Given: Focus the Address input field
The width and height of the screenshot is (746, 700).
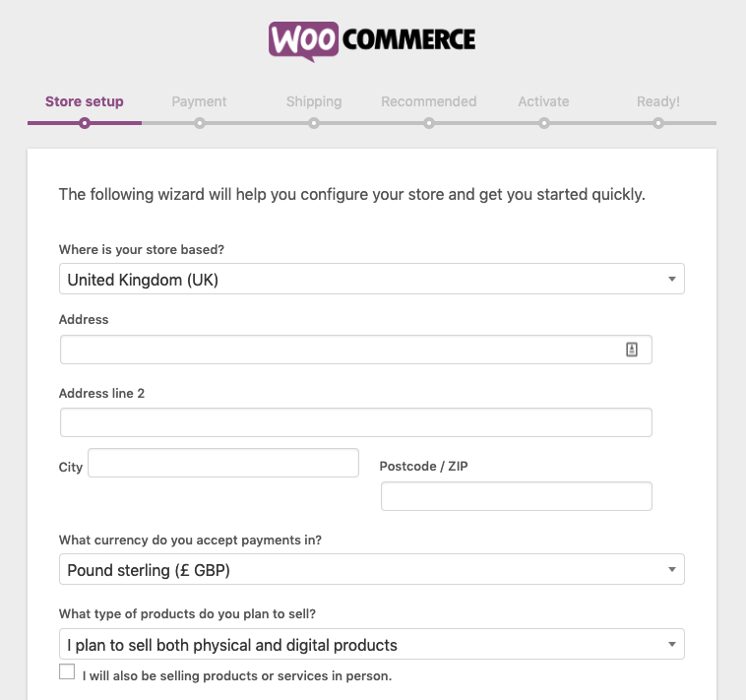Looking at the screenshot, I should click(x=340, y=350).
